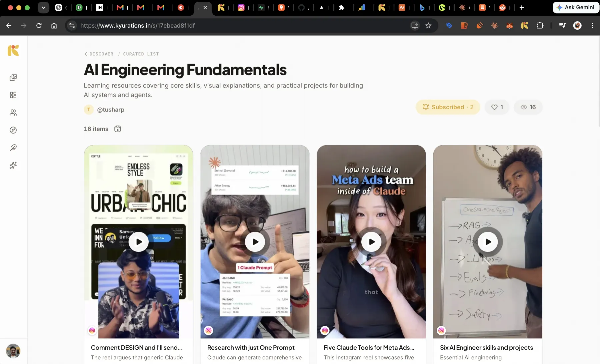Reload the page
The image size is (600, 364).
[39, 26]
